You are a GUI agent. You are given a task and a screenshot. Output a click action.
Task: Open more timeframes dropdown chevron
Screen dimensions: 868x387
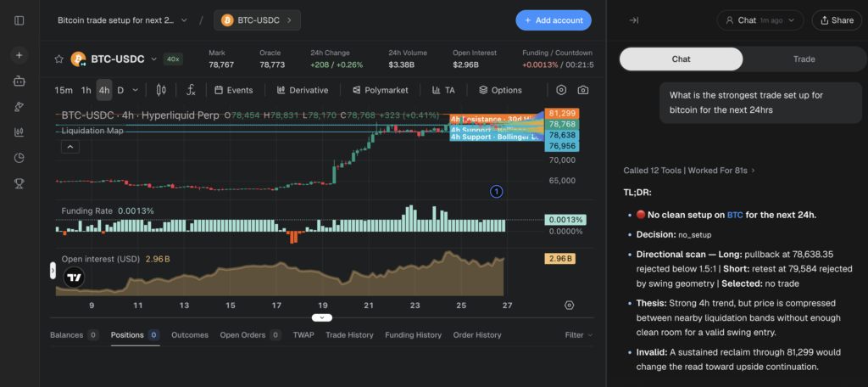coord(136,90)
